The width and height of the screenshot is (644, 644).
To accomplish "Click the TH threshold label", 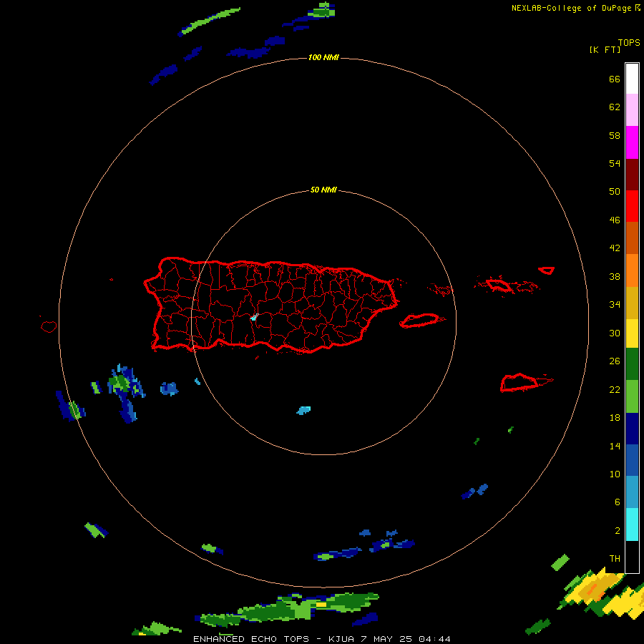I will (x=615, y=559).
